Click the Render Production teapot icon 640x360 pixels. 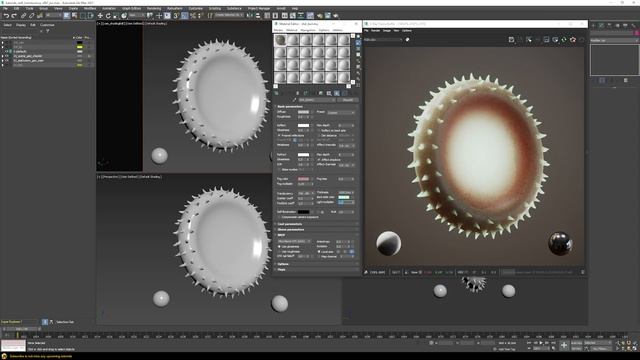[x=336, y=16]
